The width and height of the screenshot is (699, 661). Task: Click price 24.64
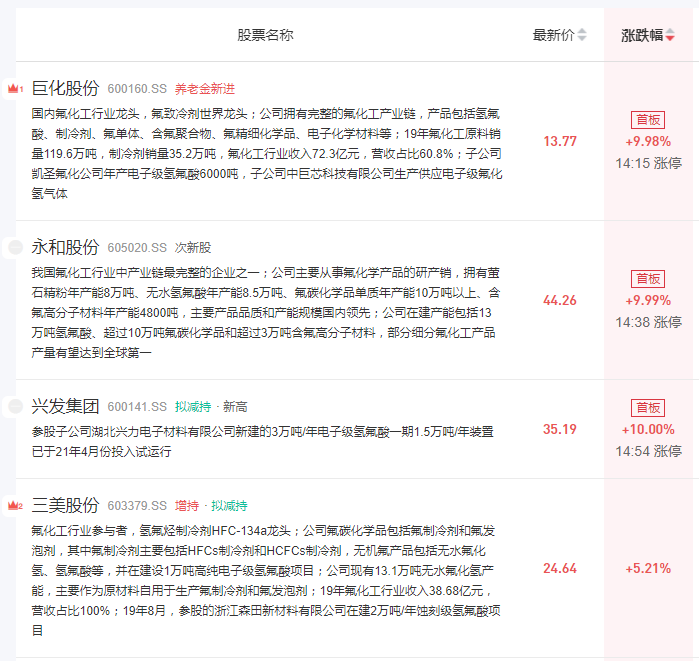pos(560,568)
